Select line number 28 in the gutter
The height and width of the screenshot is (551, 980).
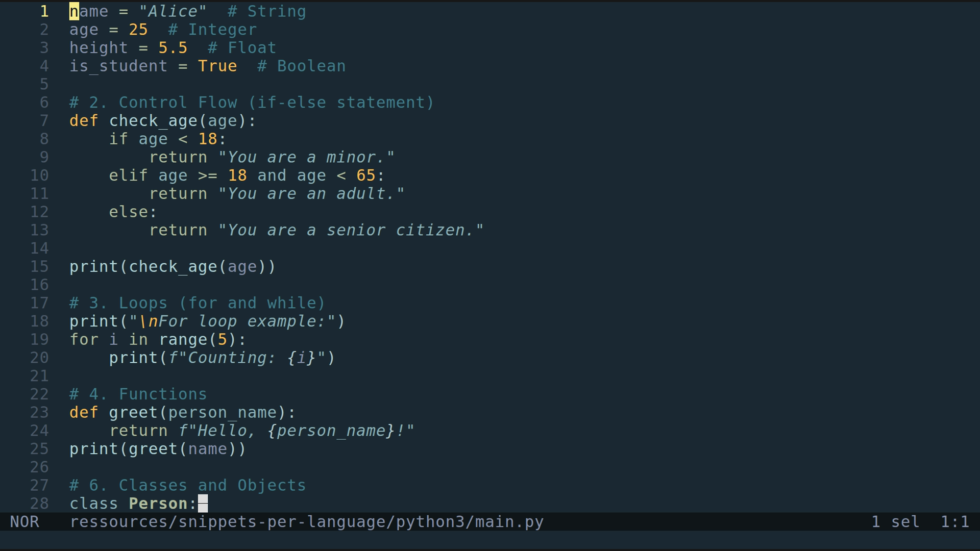point(39,503)
